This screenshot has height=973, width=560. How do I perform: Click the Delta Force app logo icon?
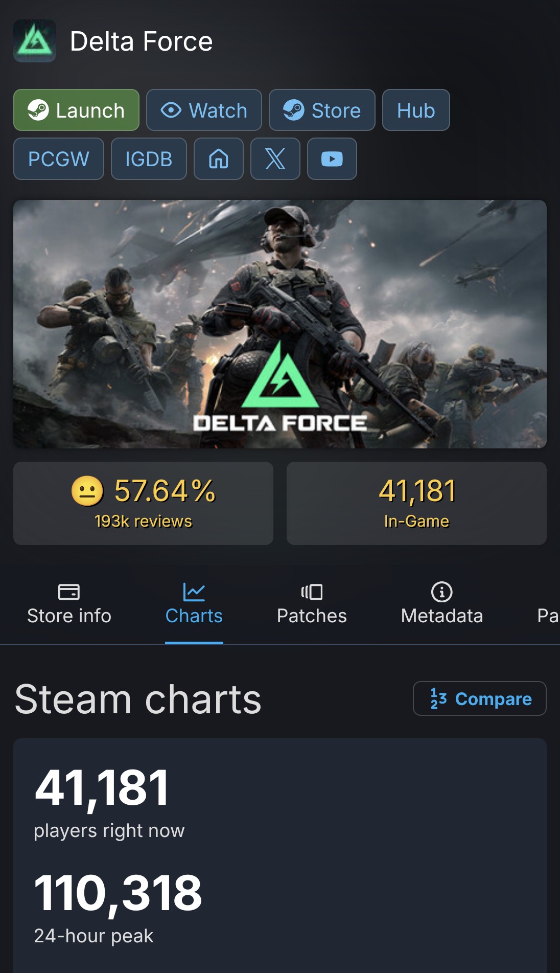35,41
